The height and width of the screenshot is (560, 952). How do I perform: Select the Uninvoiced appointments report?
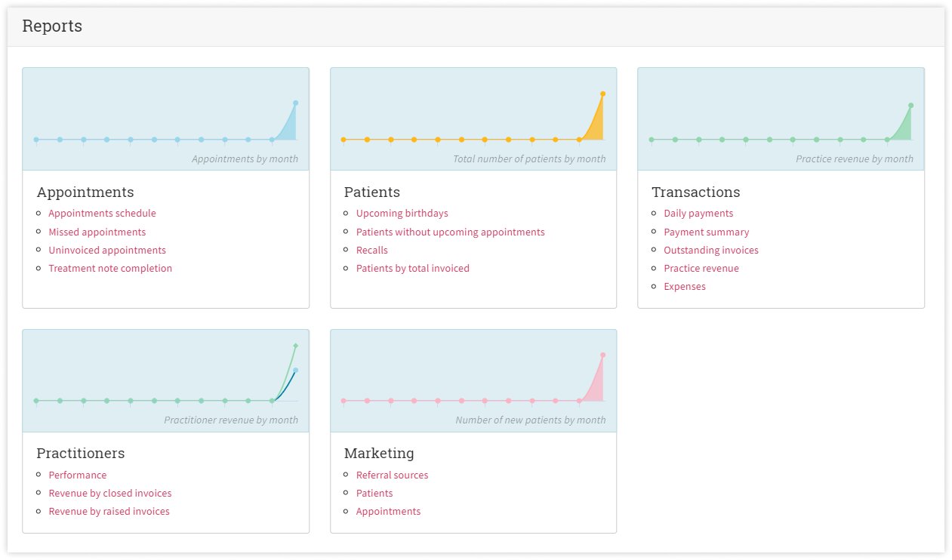click(x=107, y=251)
